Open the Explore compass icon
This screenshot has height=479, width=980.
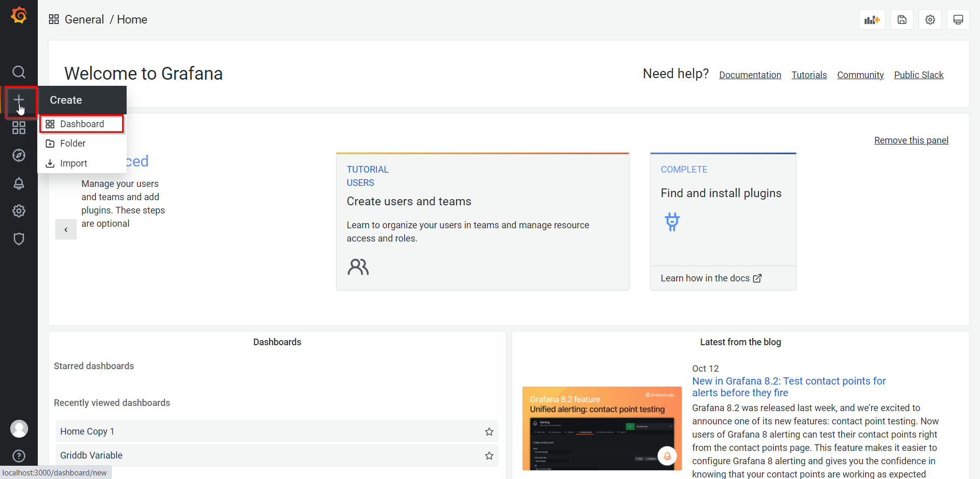(19, 155)
